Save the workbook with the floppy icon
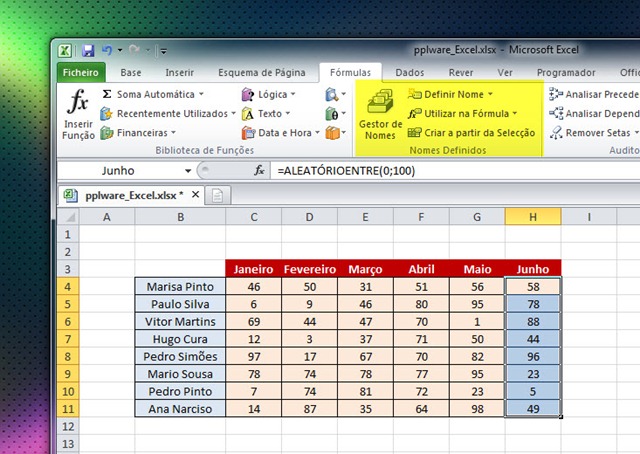The height and width of the screenshot is (454, 640). (x=88, y=51)
